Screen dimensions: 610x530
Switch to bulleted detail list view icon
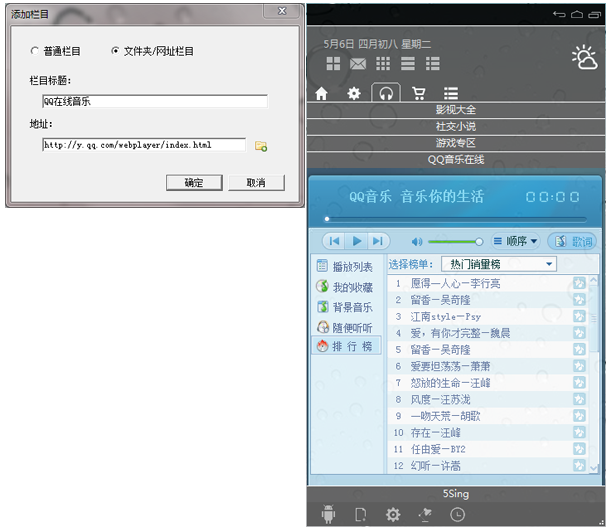point(433,63)
